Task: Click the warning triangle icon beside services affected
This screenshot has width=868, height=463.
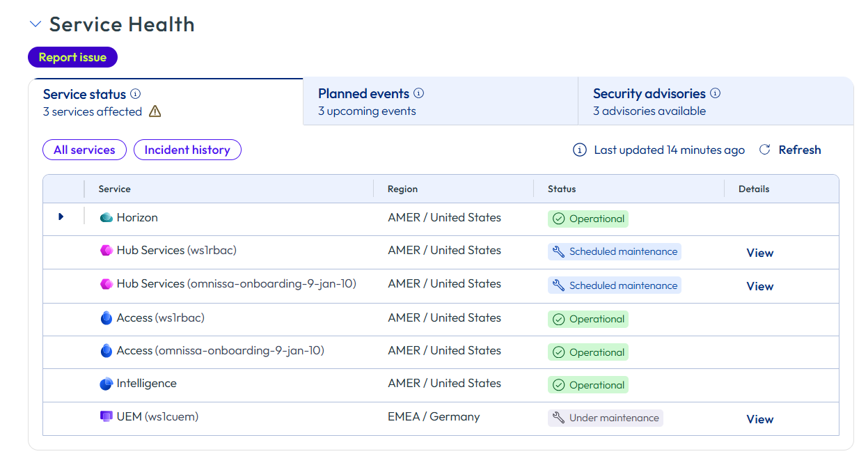Action: [155, 111]
